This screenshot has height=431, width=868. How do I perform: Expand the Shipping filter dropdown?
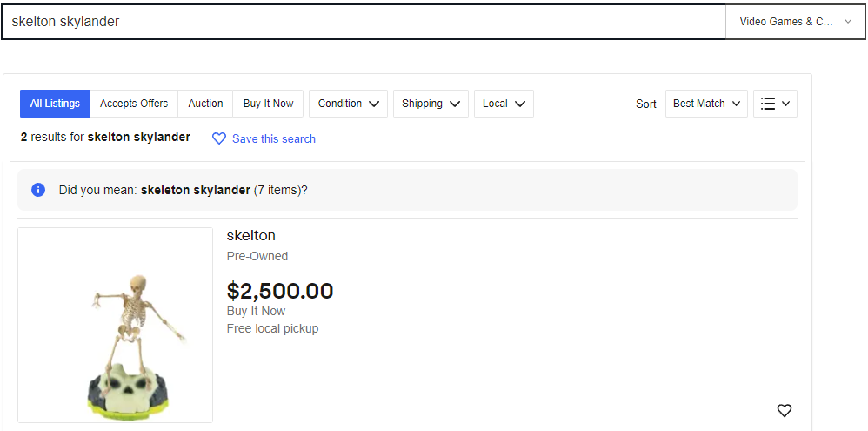[x=431, y=104]
